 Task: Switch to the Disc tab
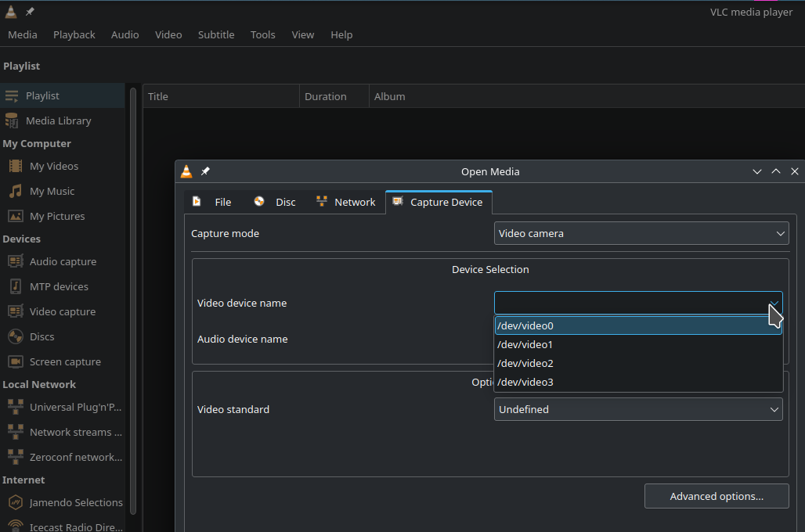pyautogui.click(x=275, y=202)
